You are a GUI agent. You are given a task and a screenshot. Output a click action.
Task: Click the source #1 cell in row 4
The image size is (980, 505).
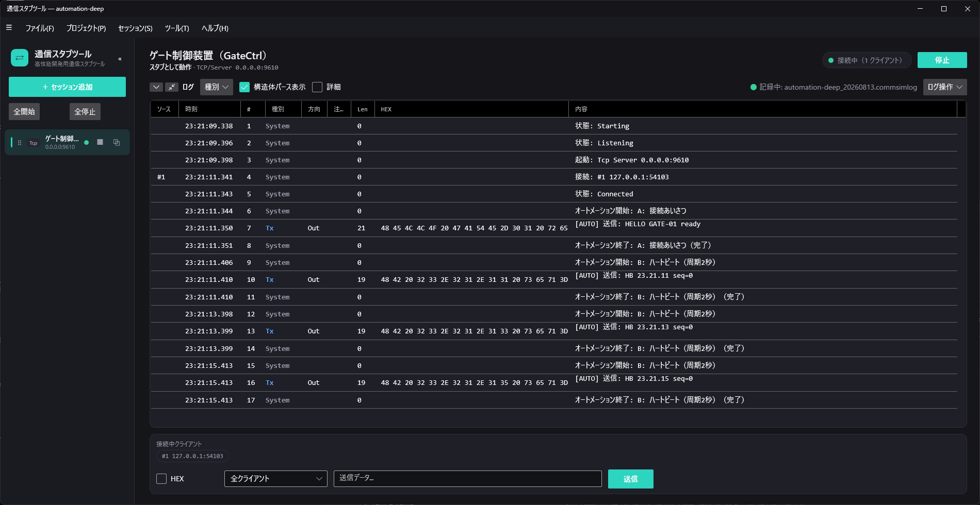point(161,177)
